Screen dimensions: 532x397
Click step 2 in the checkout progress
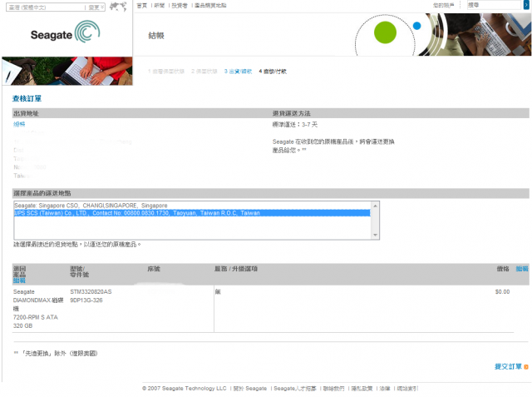click(x=204, y=72)
